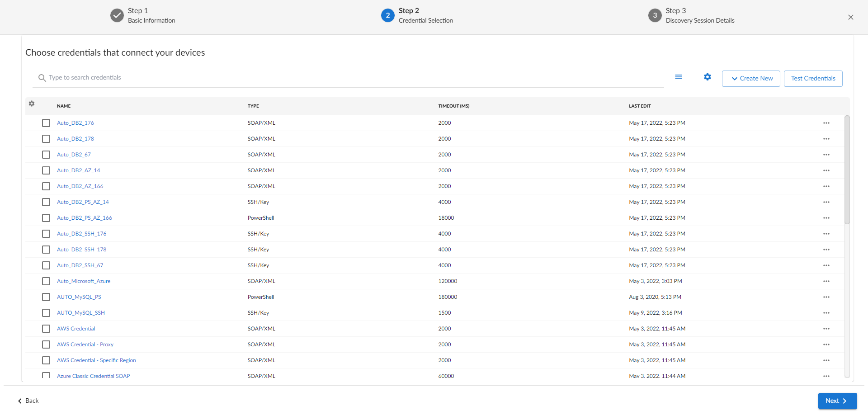Close the wizard with the X icon
Screen dimensions: 868x420
point(850,17)
